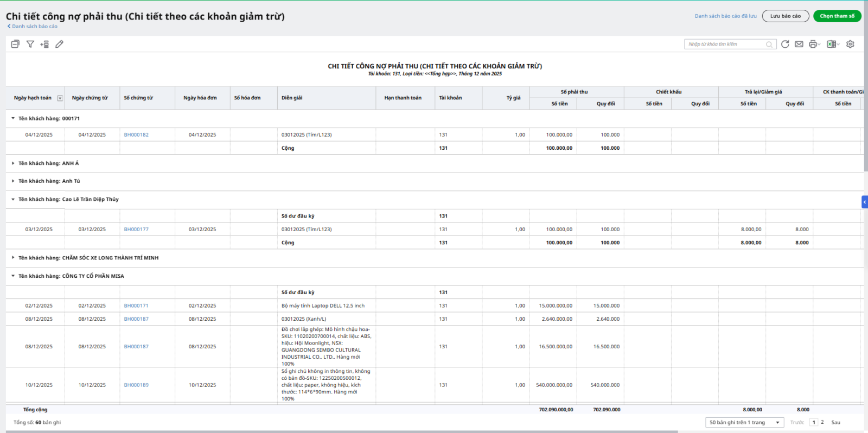Expand customer group ANH Á
This screenshot has width=868, height=433.
(13, 163)
